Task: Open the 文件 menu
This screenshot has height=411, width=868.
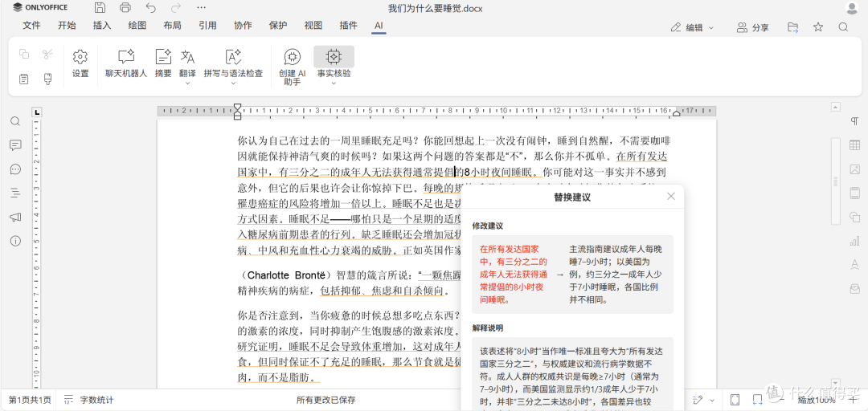Action: (31, 26)
